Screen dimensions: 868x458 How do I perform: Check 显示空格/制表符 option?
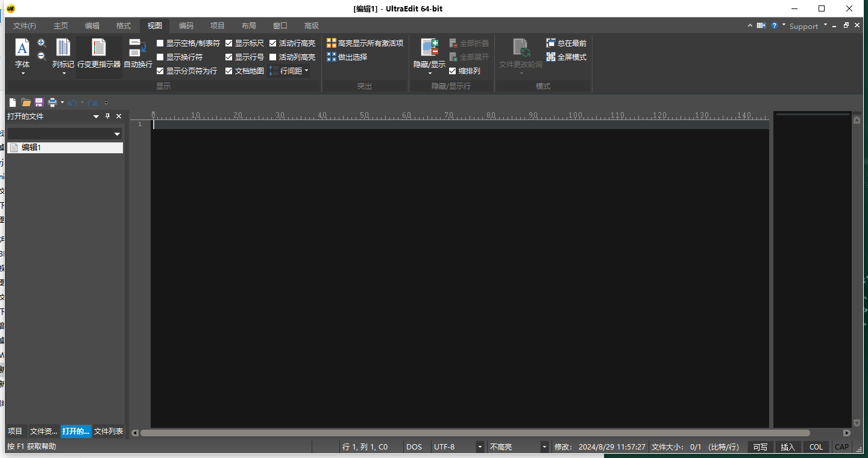(160, 43)
